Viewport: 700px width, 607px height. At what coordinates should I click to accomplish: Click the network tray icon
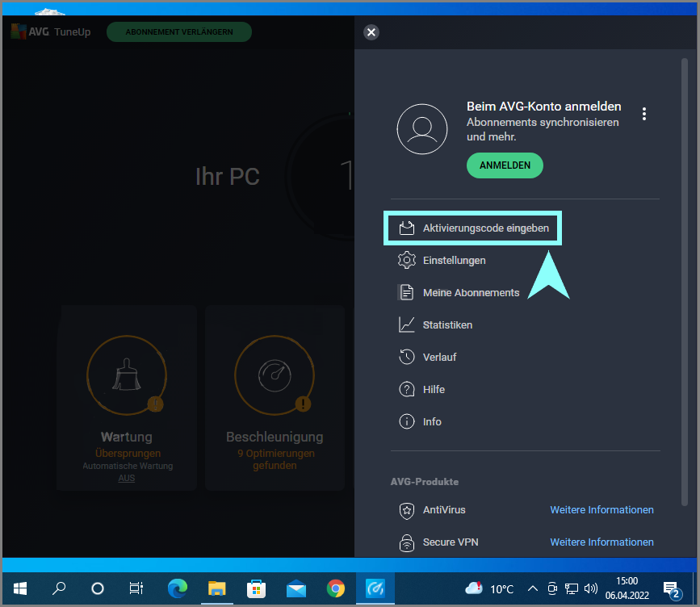pos(572,588)
